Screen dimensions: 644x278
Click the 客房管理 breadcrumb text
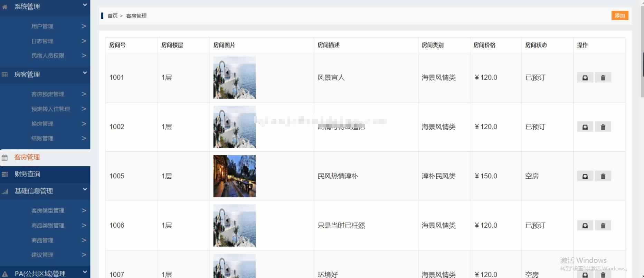click(x=136, y=16)
